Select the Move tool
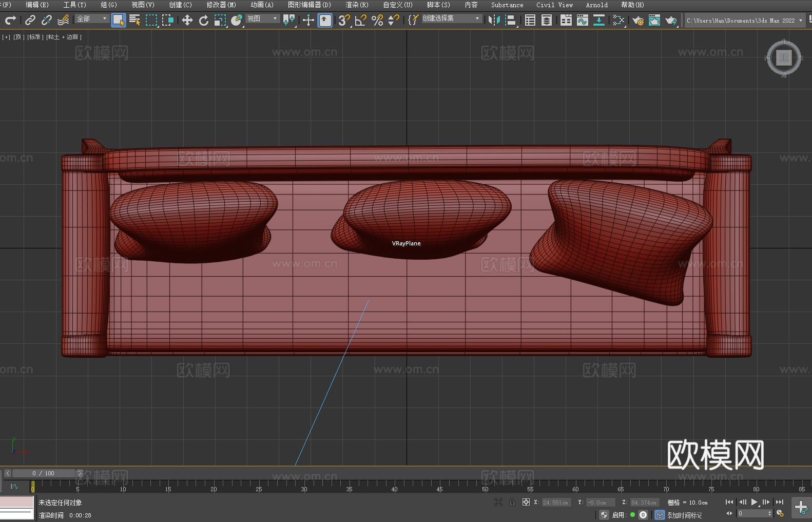This screenshot has width=812, height=522. [x=187, y=20]
